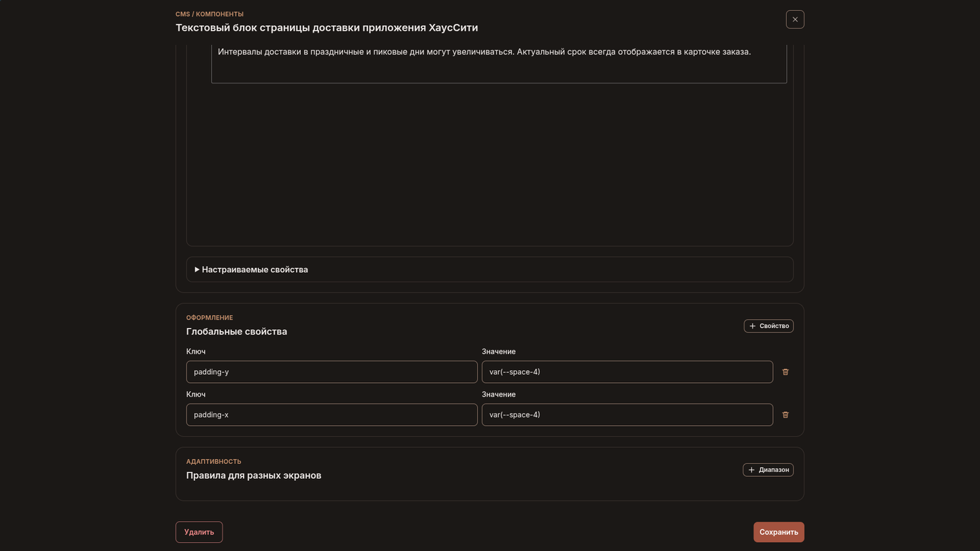Click into the delivery intervals text area
The image size is (980, 551).
[499, 64]
